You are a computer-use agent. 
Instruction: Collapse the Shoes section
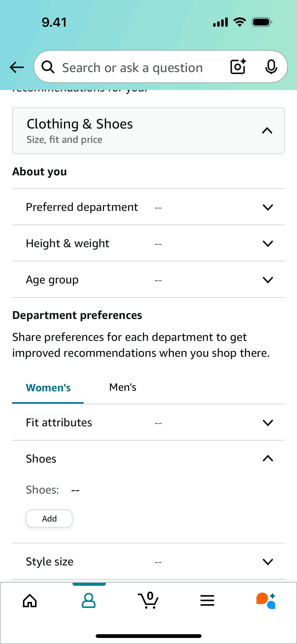tap(267, 459)
